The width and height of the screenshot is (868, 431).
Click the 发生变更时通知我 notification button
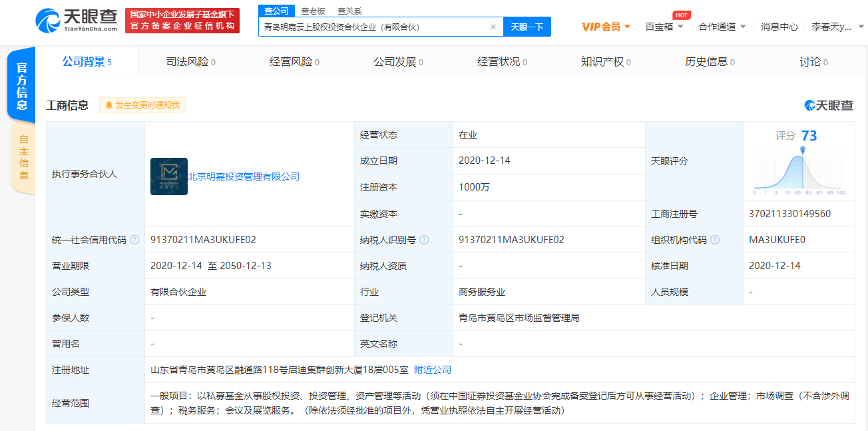[x=142, y=105]
